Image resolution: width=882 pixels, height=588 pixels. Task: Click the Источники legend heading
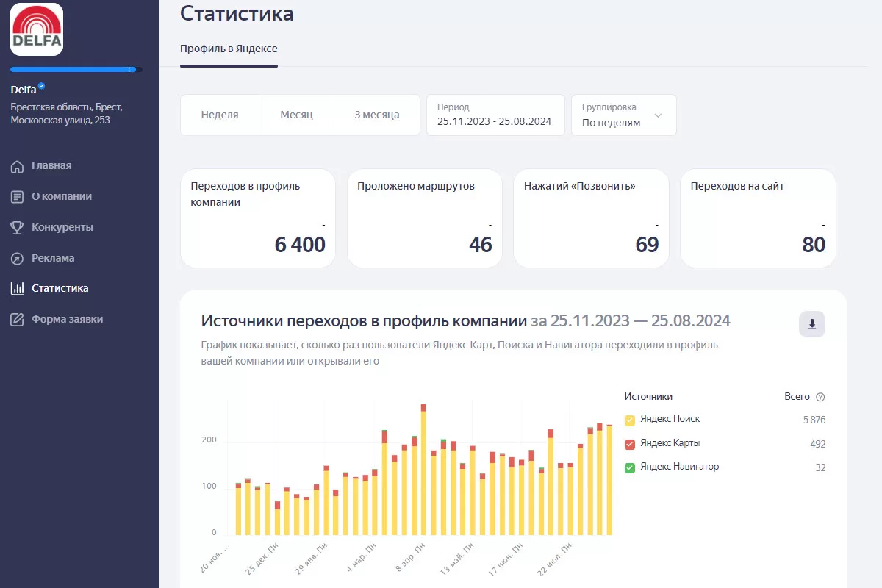coord(648,397)
